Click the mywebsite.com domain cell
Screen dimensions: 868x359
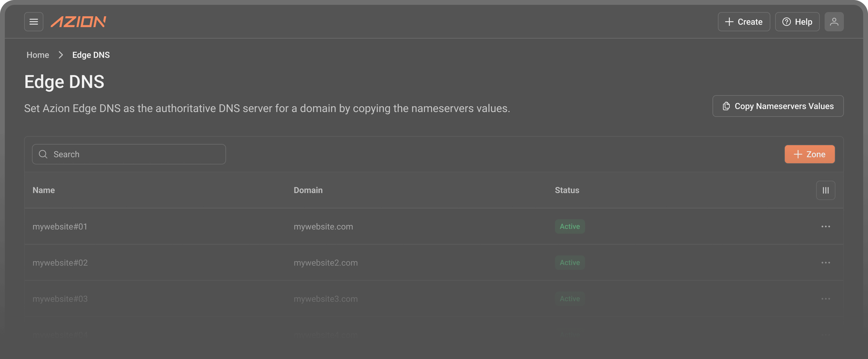point(323,227)
